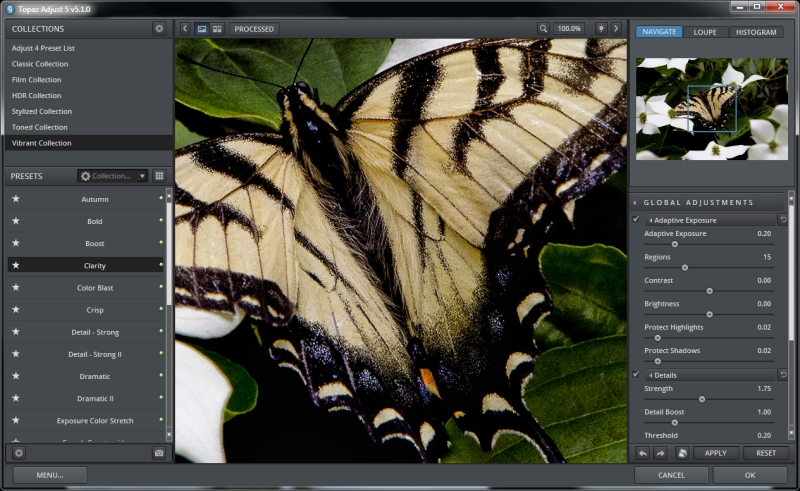Select the HDR Collection
The height and width of the screenshot is (491, 800).
tap(37, 96)
